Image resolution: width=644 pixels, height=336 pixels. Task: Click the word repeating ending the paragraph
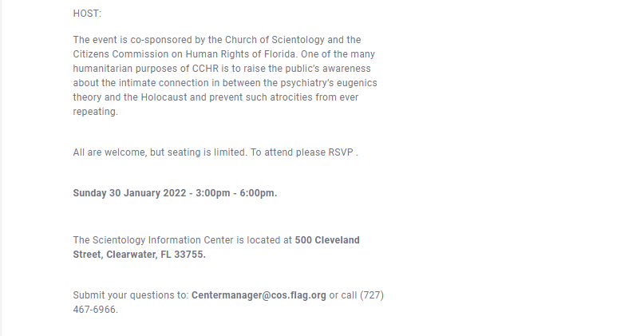click(94, 112)
